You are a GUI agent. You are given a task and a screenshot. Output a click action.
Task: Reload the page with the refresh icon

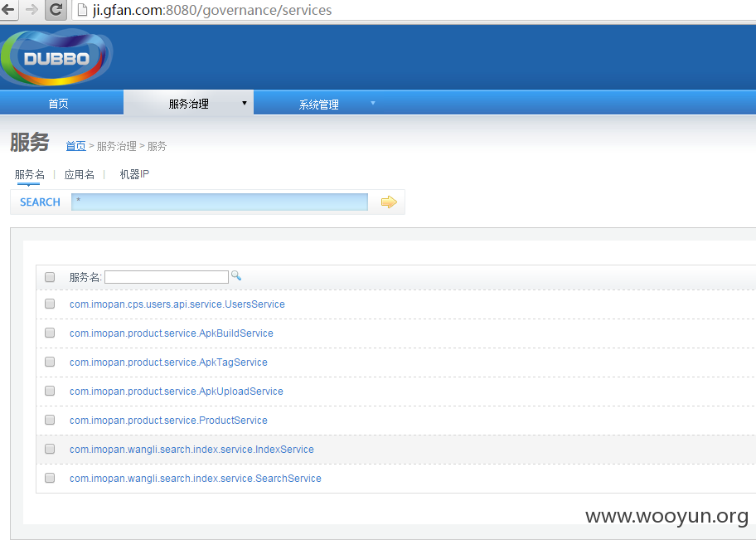pyautogui.click(x=56, y=10)
